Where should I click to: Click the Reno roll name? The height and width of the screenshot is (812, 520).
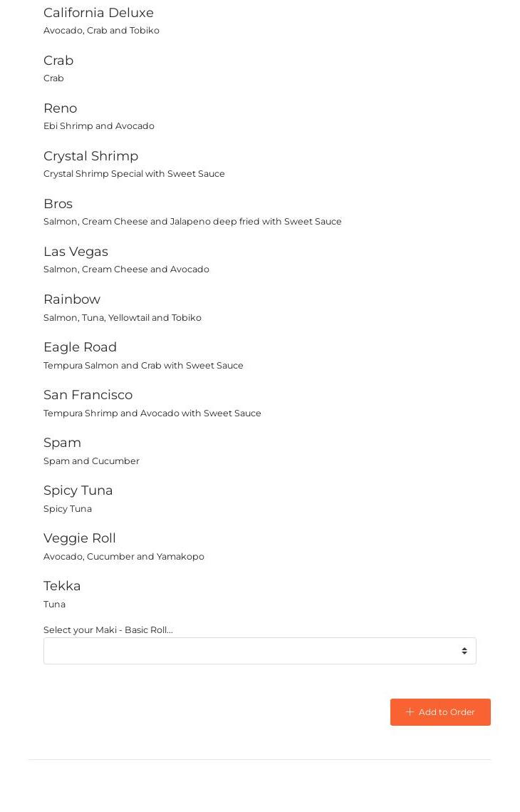click(x=60, y=108)
